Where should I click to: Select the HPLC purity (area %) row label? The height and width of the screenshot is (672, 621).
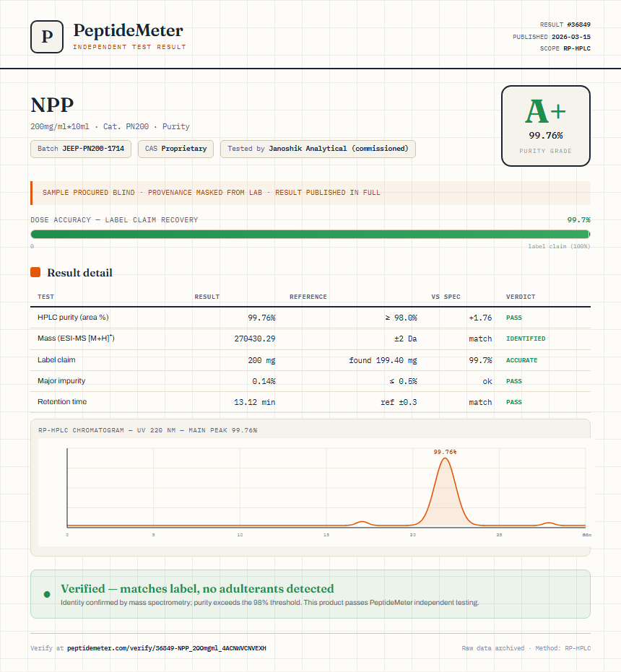point(73,317)
